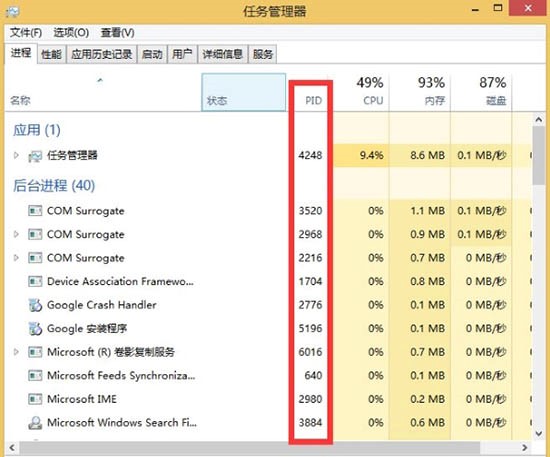550x457 pixels.
Task: Click the vertical scrollbar down arrow
Action: 539,434
